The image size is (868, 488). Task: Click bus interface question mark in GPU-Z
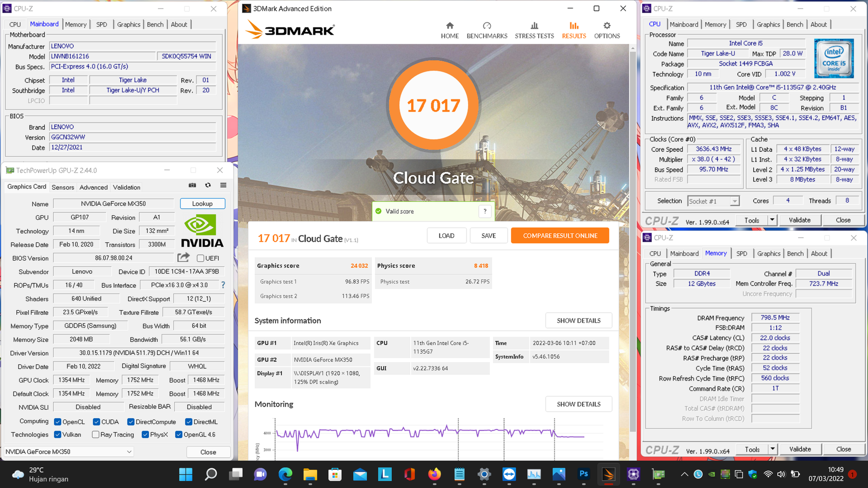point(223,285)
